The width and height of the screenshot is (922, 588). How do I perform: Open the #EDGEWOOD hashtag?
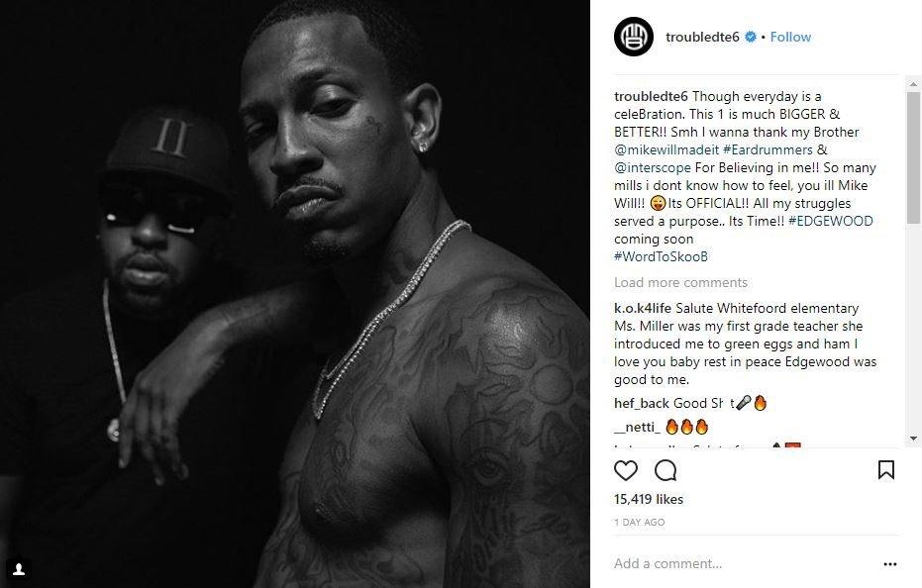[830, 221]
